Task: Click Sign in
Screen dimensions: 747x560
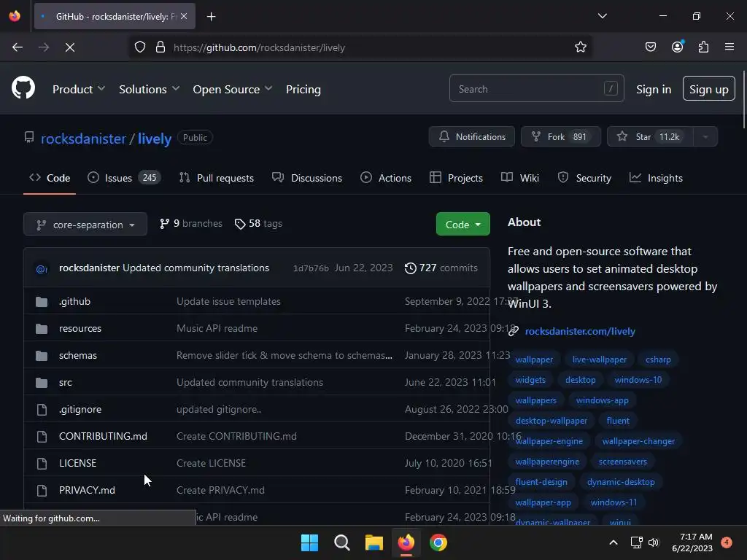Action: coord(653,89)
